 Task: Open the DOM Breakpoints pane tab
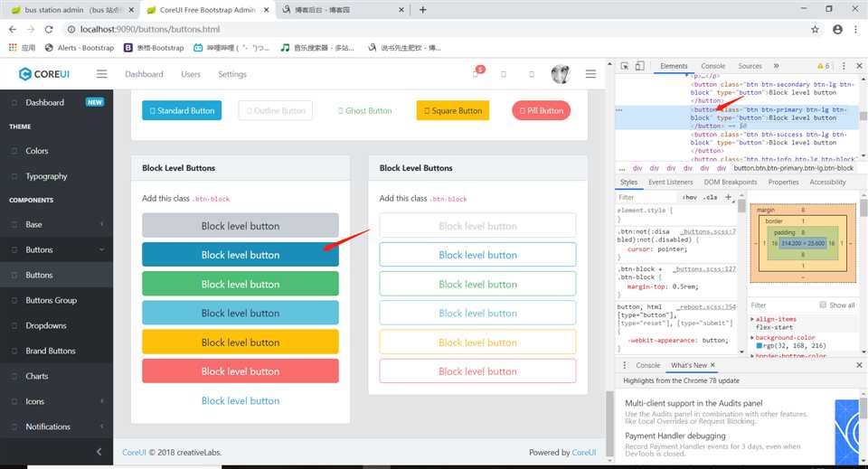pos(731,182)
